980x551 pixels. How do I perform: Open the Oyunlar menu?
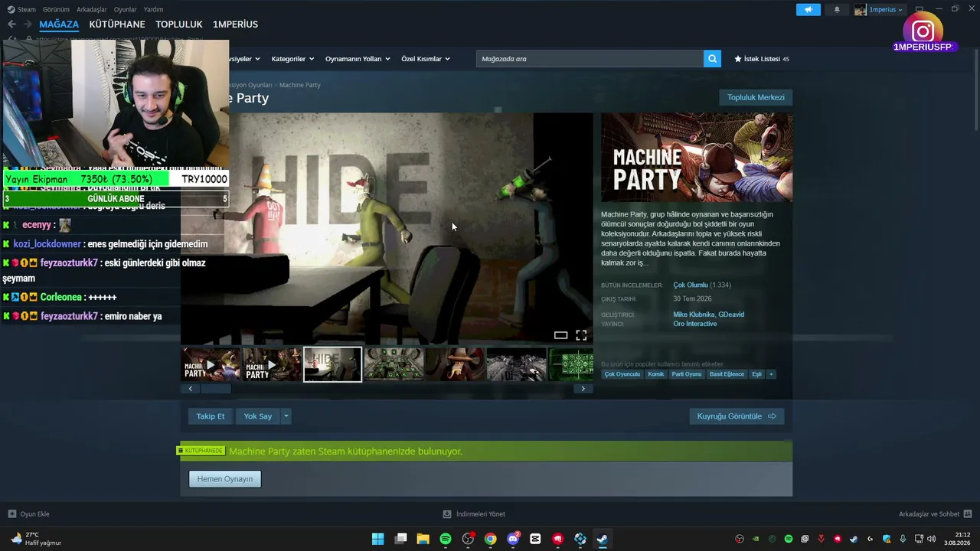coord(126,9)
